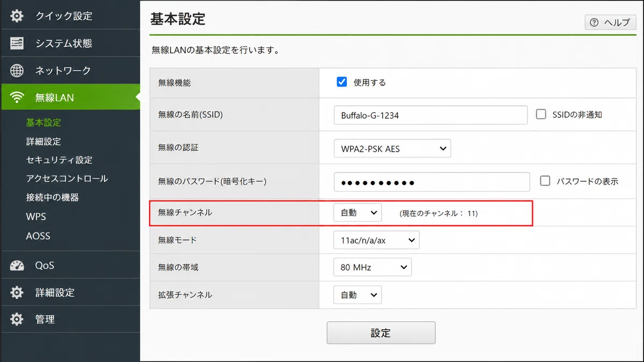
Task: Click the gear icon beside 管理
Action: coord(17,319)
